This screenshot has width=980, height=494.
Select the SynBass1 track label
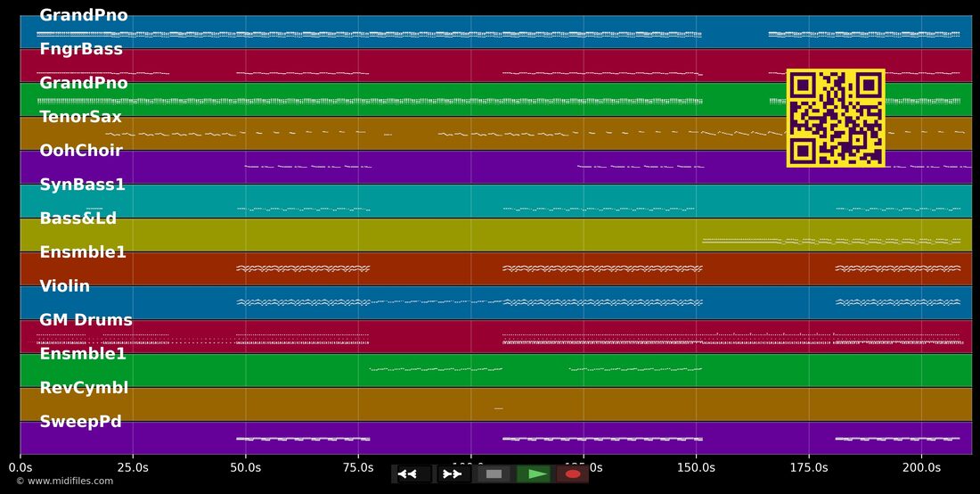coord(83,185)
